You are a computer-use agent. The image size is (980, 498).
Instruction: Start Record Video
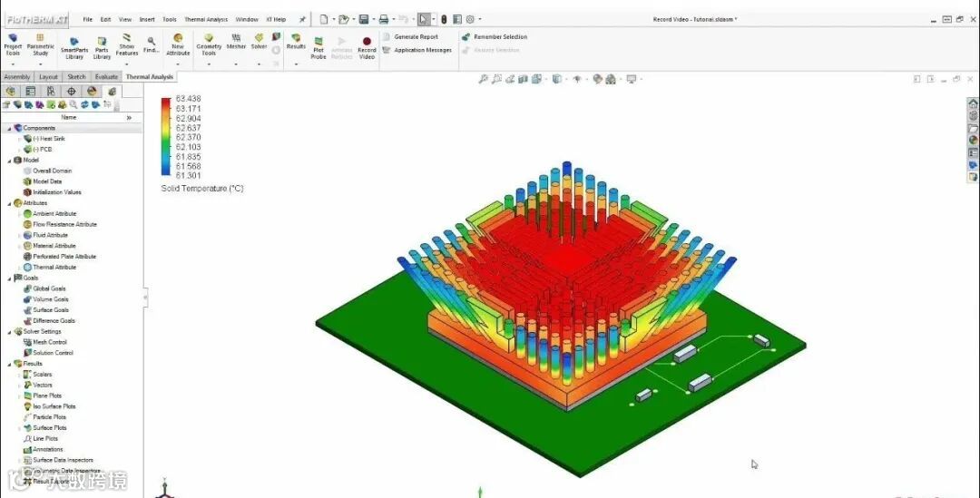367,48
